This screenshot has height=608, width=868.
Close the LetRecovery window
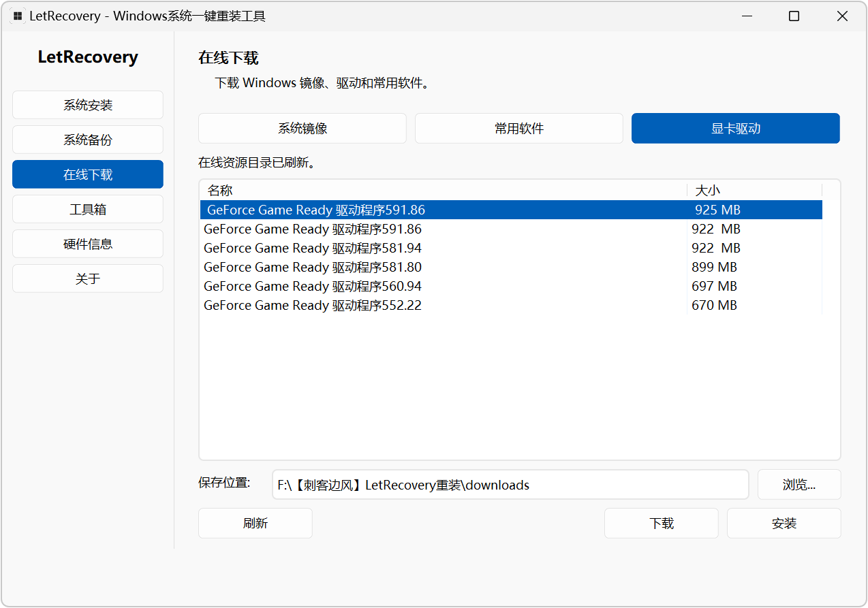[842, 16]
